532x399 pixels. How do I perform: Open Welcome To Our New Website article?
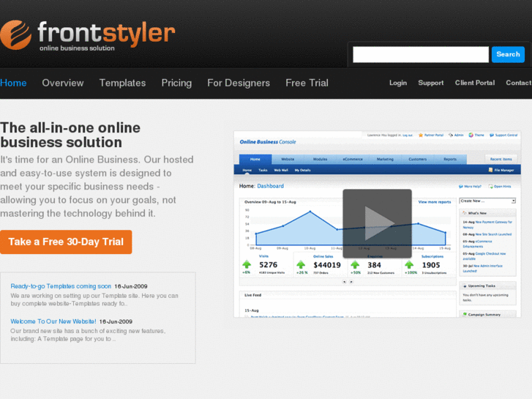point(53,321)
